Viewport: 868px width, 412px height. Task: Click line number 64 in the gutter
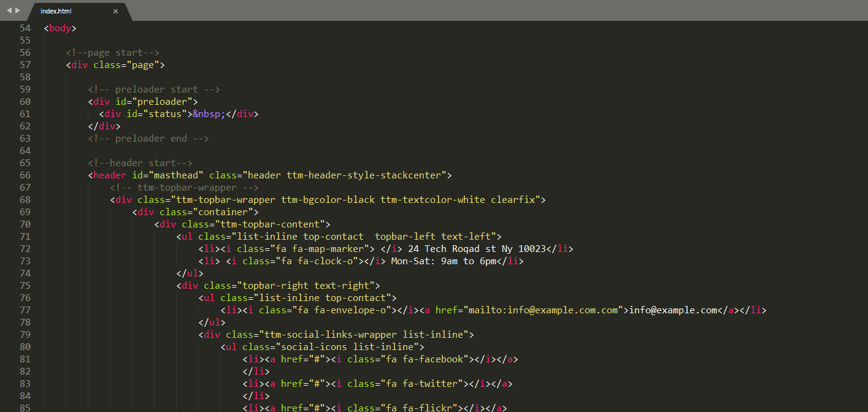25,151
